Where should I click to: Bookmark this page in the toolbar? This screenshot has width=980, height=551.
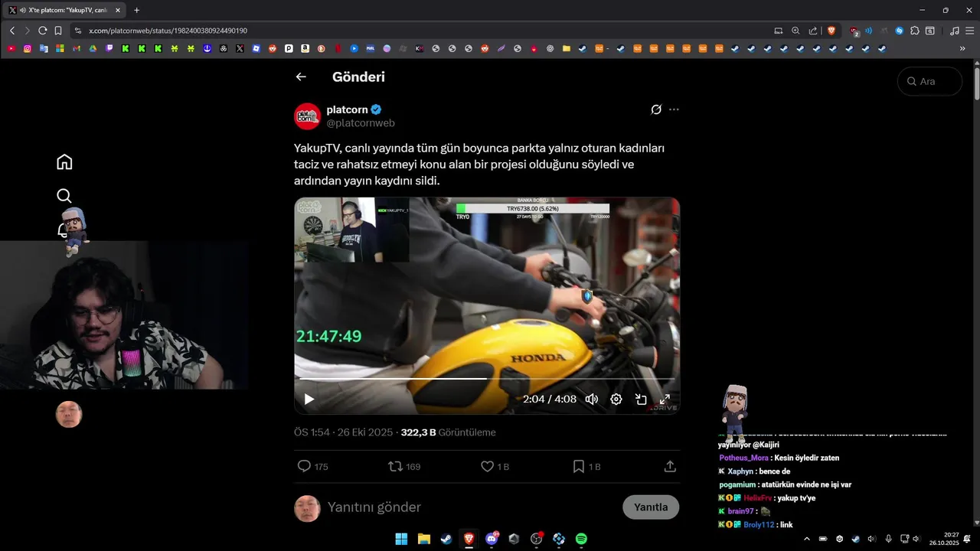click(58, 31)
